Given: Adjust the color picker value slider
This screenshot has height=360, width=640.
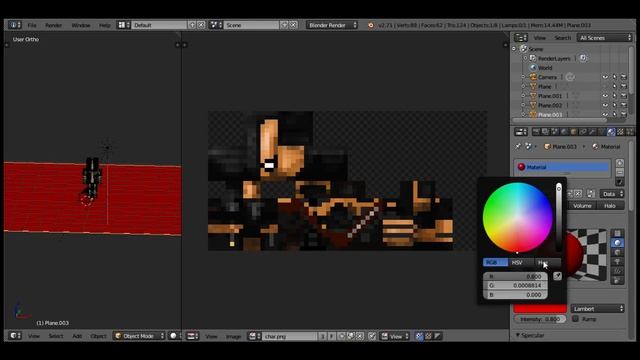Looking at the screenshot, I should click(x=558, y=218).
